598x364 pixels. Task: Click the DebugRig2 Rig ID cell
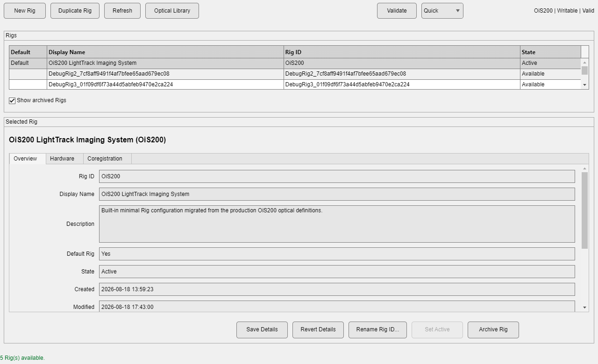402,74
